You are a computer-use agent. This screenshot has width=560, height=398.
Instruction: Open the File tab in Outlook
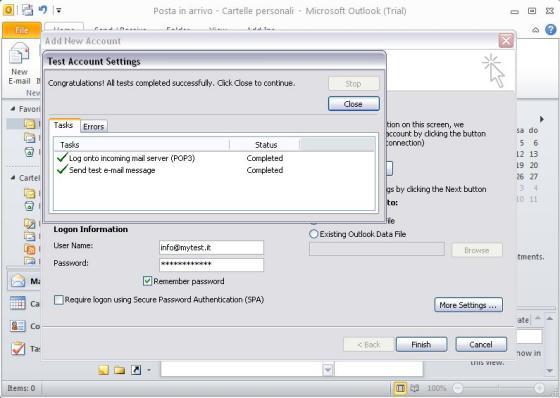tap(22, 30)
